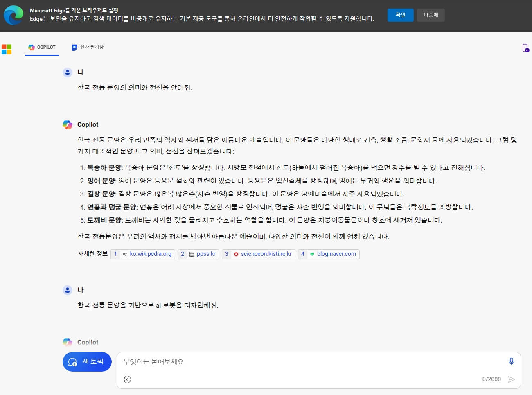This screenshot has width=532, height=395.
Task: Confirm with the 확인 button
Action: [x=400, y=15]
